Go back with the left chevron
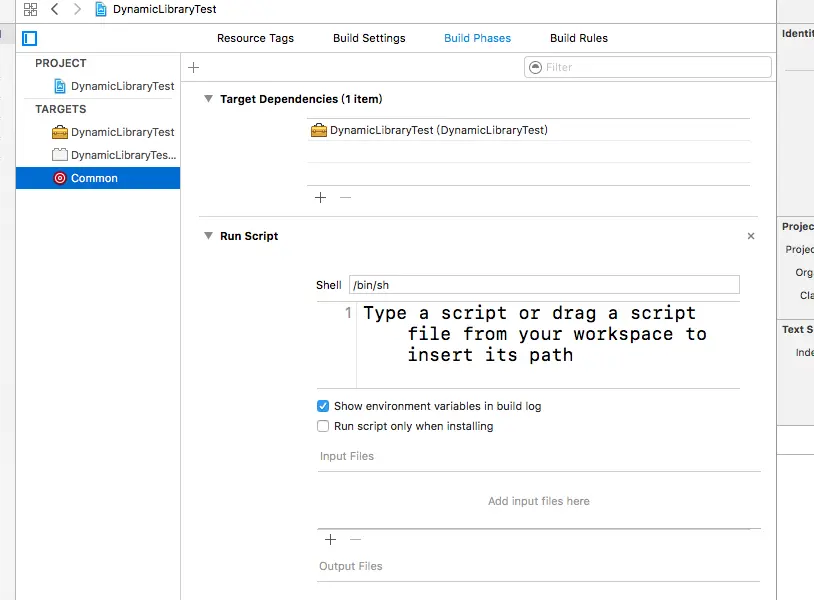 55,9
